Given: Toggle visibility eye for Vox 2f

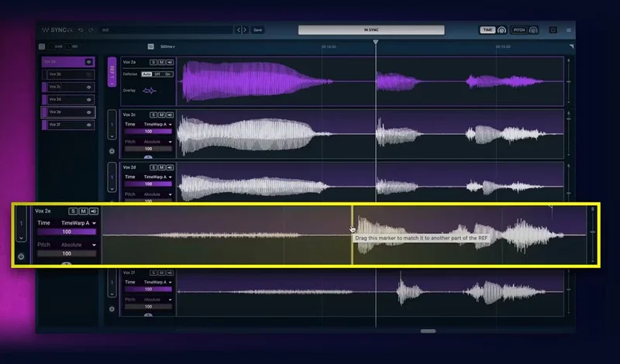Looking at the screenshot, I should pos(89,125).
